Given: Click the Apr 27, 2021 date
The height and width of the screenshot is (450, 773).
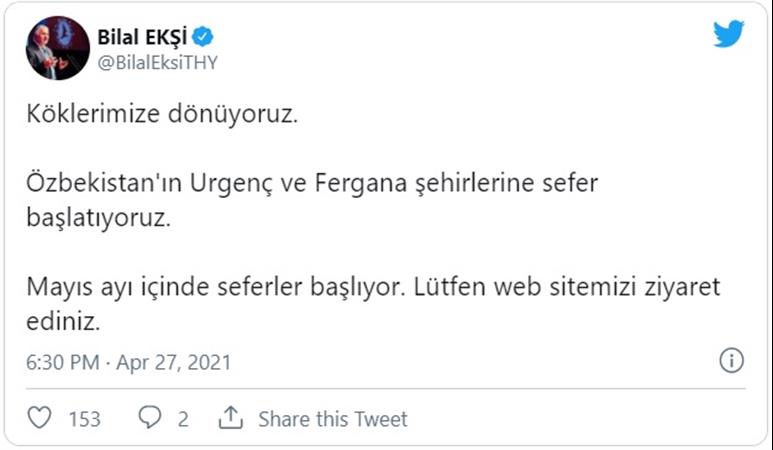Looking at the screenshot, I should [x=173, y=362].
